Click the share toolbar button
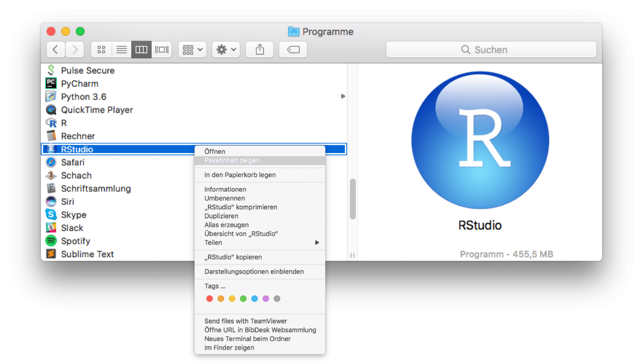This screenshot has height=364, width=643. point(260,49)
